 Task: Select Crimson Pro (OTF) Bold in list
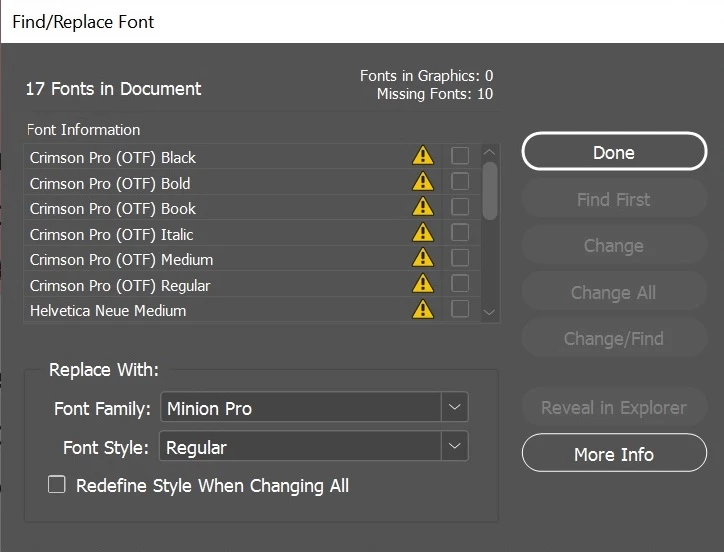pos(110,183)
